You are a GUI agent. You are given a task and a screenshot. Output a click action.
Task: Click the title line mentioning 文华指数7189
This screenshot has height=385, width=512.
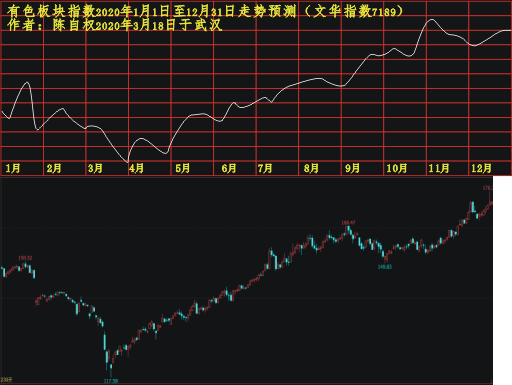click(x=205, y=12)
